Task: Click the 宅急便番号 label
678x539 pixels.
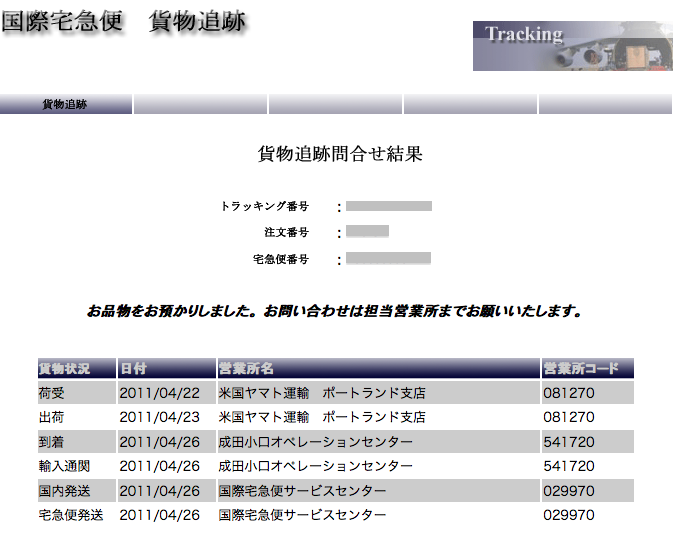Action: (x=281, y=259)
